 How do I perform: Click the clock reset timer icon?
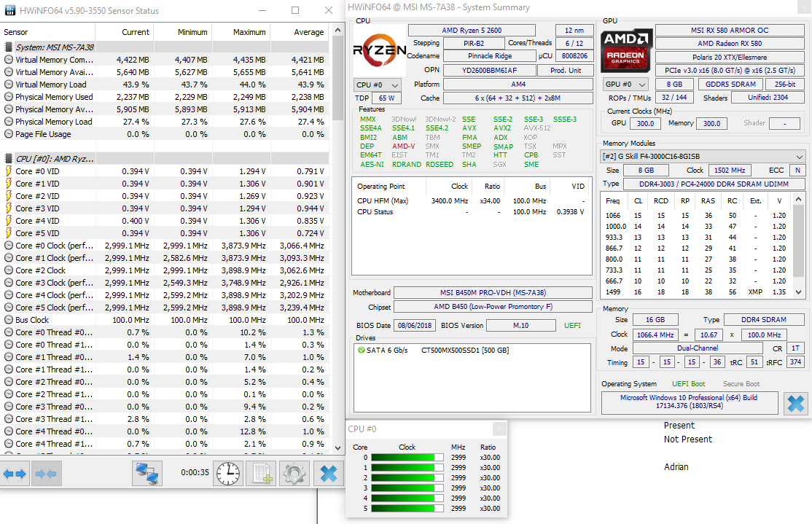[x=228, y=474]
